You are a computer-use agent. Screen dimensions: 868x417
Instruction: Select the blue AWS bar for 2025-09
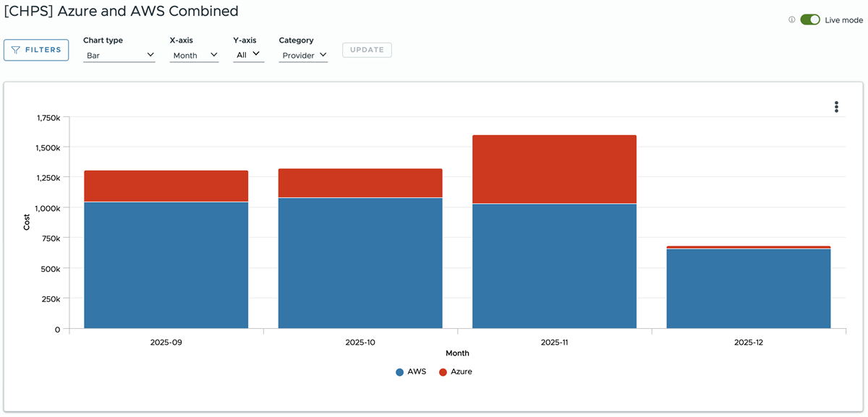click(x=166, y=265)
